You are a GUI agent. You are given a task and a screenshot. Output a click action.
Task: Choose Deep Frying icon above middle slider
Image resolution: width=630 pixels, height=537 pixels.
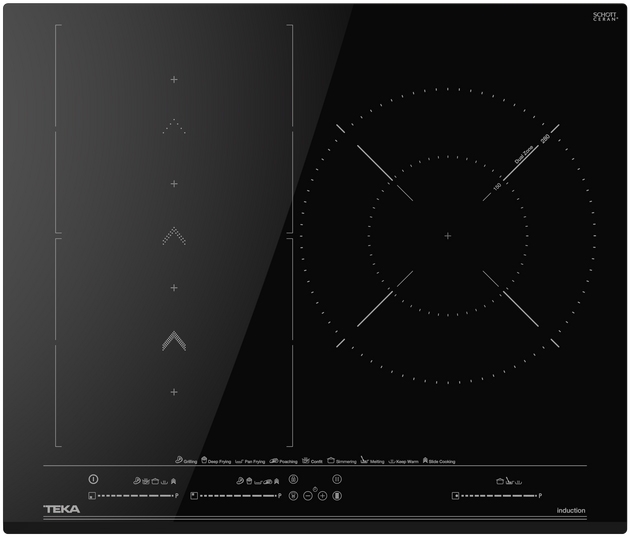[x=249, y=481]
